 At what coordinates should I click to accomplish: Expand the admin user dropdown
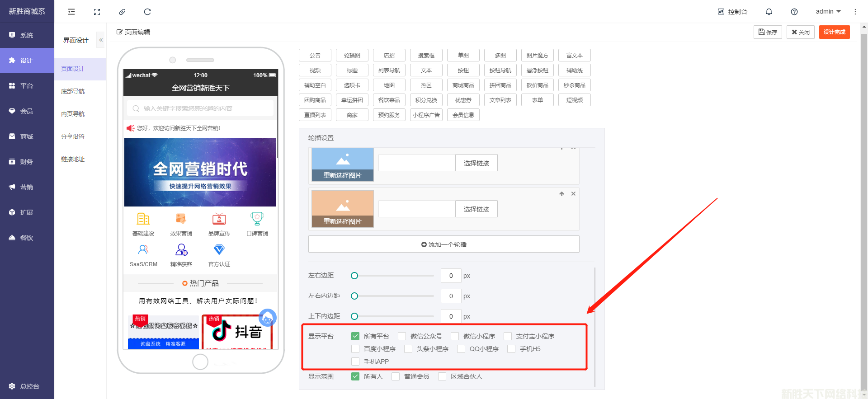point(828,12)
